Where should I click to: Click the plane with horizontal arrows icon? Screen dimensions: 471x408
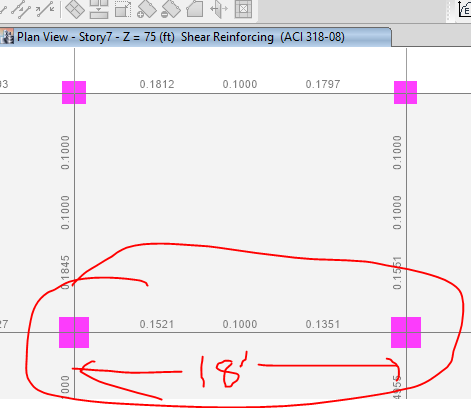(219, 9)
